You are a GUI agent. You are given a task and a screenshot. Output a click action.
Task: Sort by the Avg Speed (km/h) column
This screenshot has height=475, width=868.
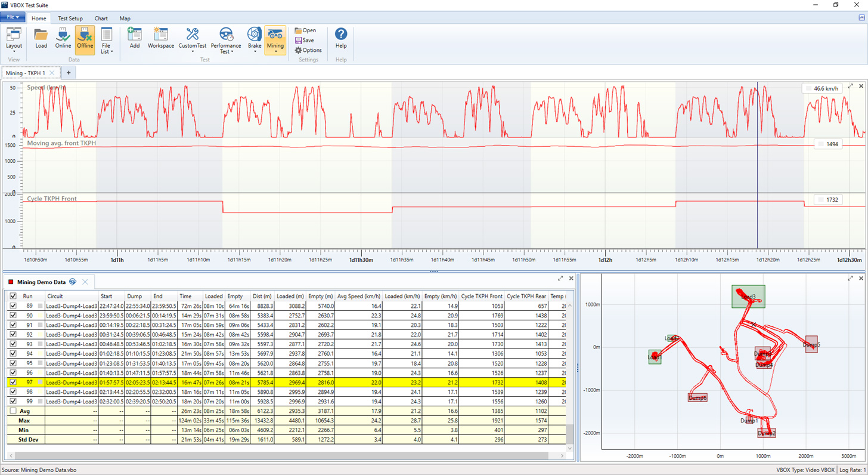click(x=359, y=296)
